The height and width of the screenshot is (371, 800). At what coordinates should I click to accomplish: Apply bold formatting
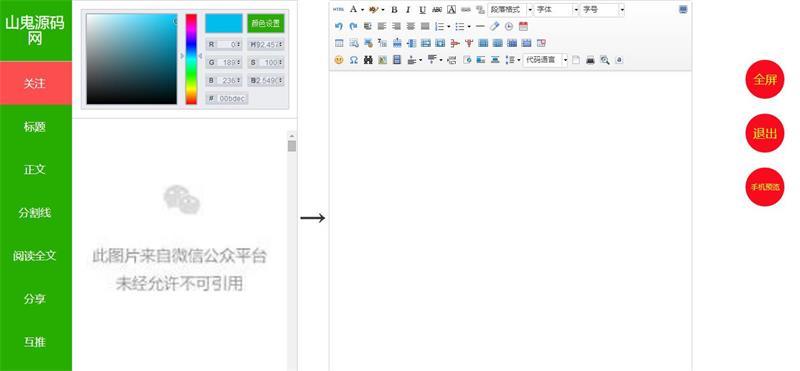(394, 10)
